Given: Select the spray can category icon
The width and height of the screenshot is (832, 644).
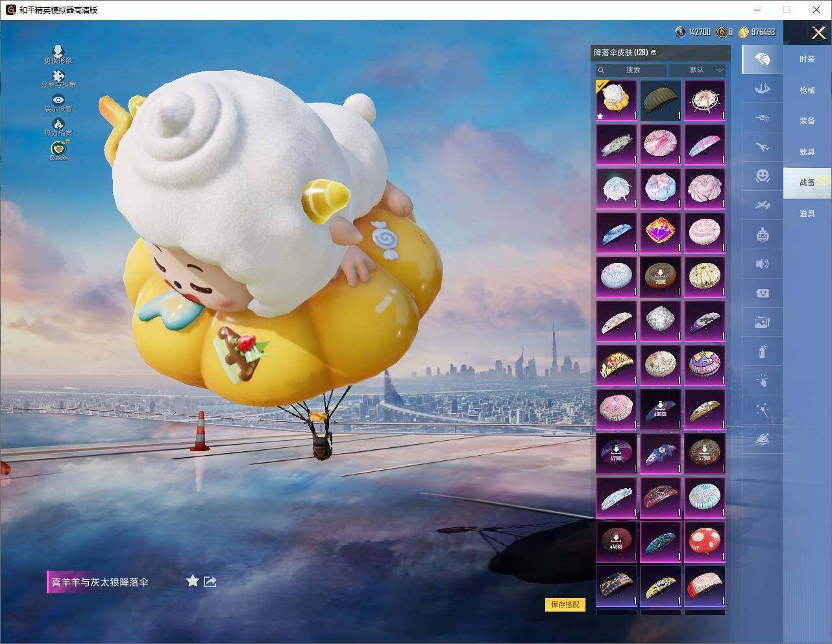Looking at the screenshot, I should tap(763, 351).
